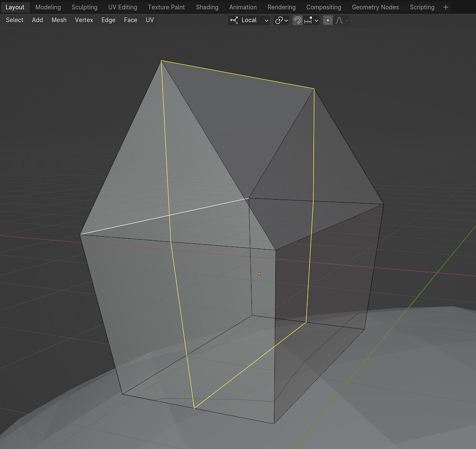Add a new workspace with plus icon
This screenshot has width=476, height=449.
pos(446,7)
